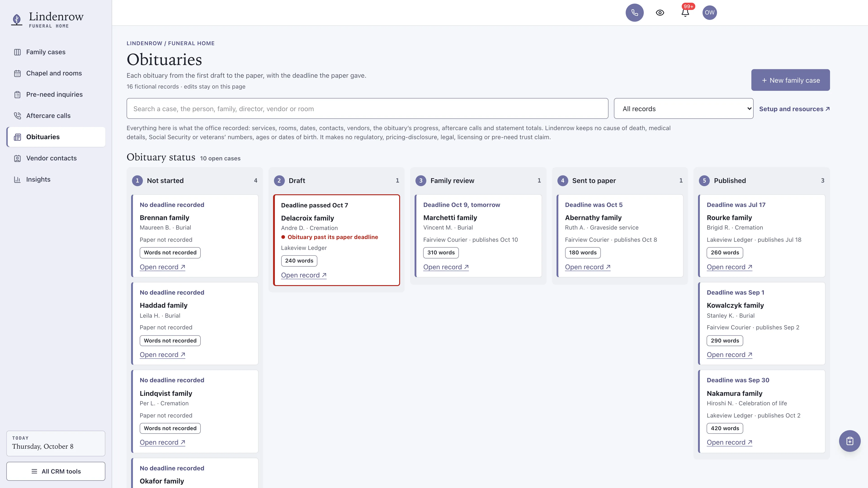Open record for Marchetti family
This screenshot has height=488, width=868.
[x=446, y=267]
